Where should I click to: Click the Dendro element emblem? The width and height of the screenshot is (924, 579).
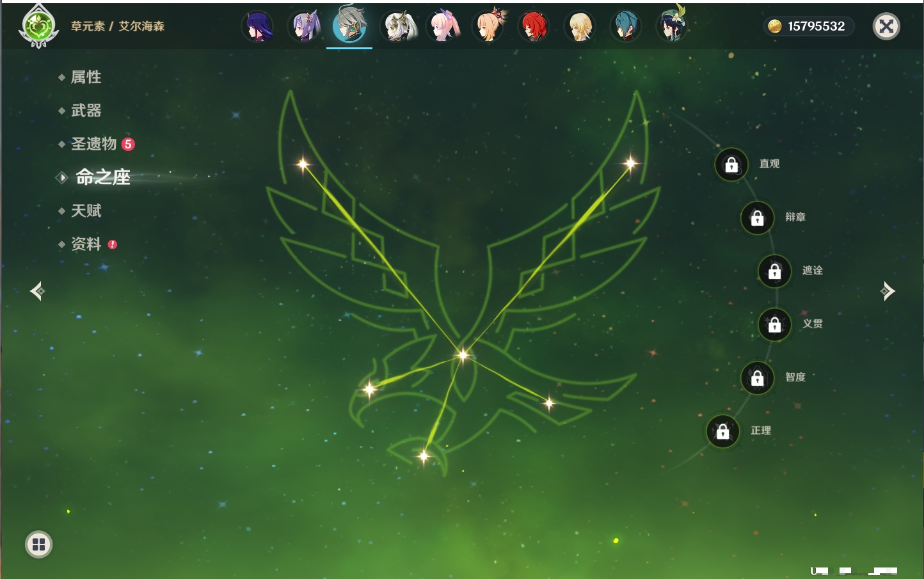coord(39,27)
